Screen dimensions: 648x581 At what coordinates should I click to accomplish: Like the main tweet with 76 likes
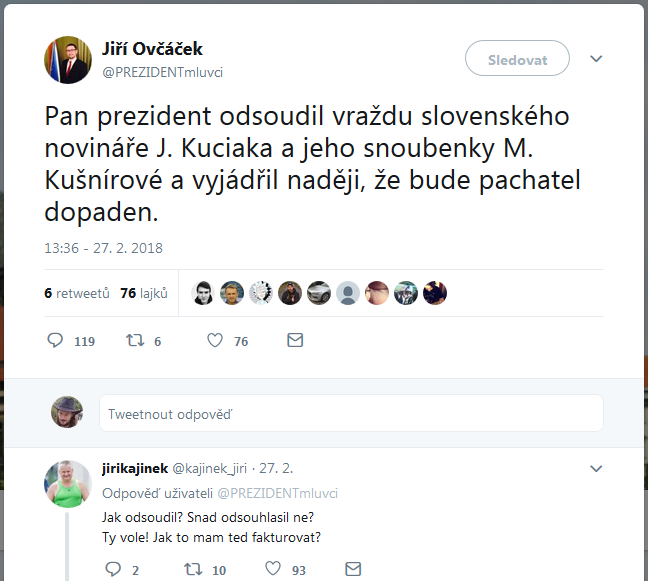(x=214, y=341)
